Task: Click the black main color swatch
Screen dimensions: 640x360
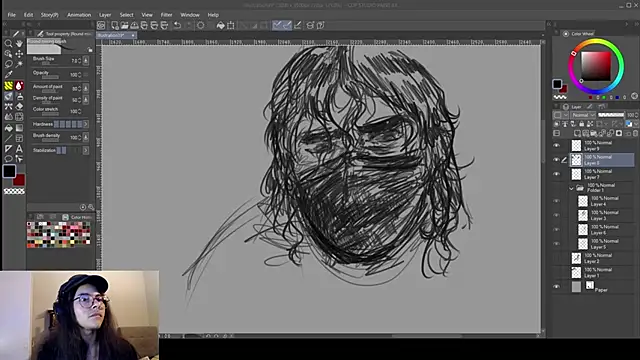Action: tap(9, 171)
